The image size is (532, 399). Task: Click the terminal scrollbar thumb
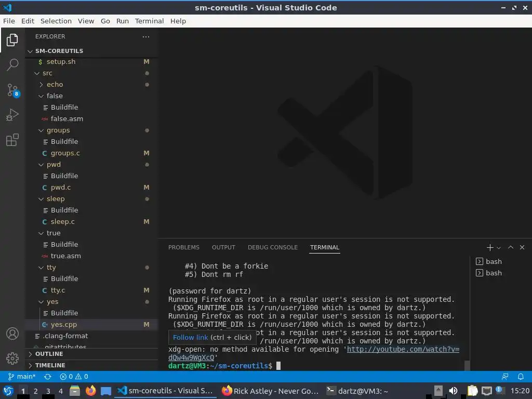(467, 365)
